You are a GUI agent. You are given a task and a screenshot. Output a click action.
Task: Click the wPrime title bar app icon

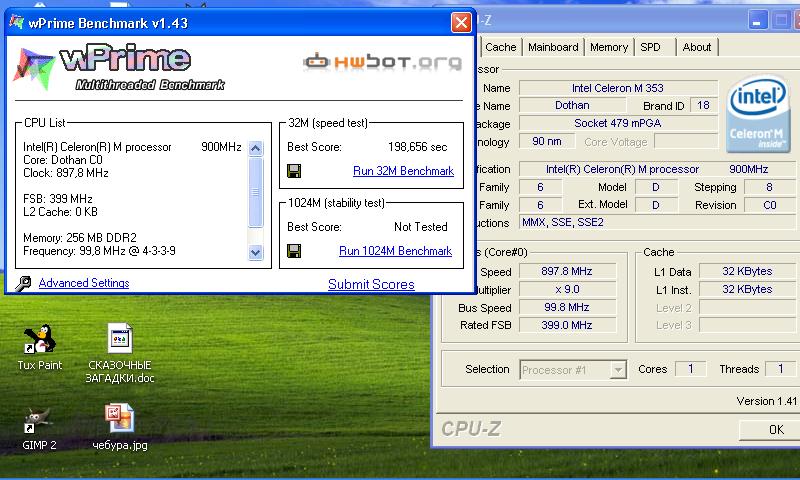16,22
